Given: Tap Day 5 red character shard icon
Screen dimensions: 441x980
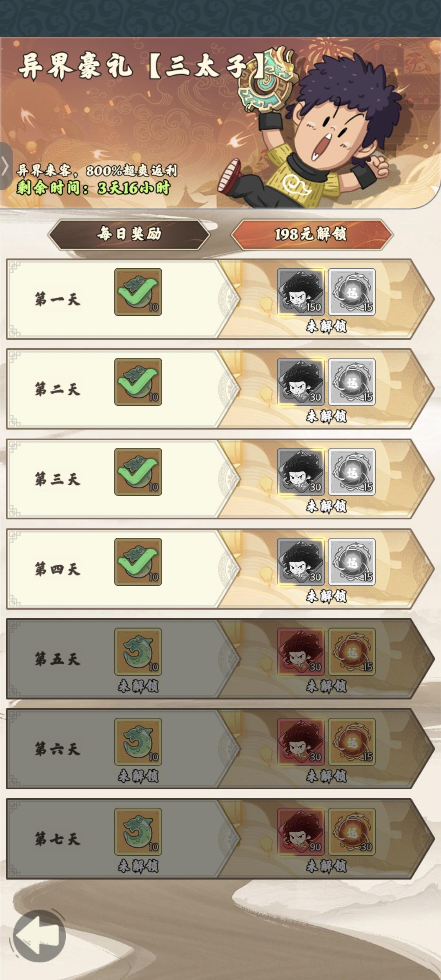Looking at the screenshot, I should [301, 651].
